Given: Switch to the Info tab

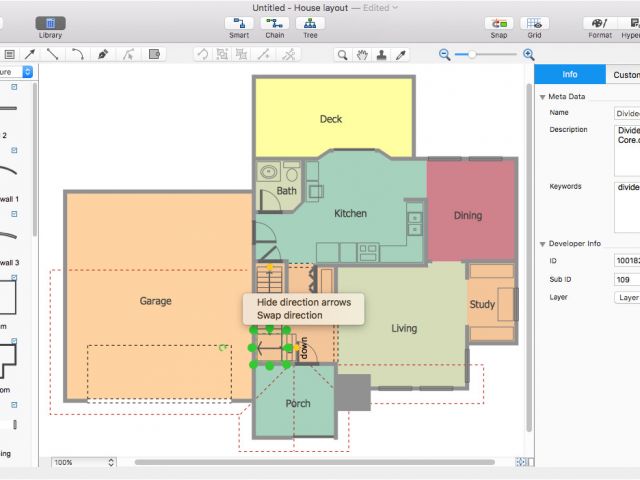Looking at the screenshot, I should [570, 75].
